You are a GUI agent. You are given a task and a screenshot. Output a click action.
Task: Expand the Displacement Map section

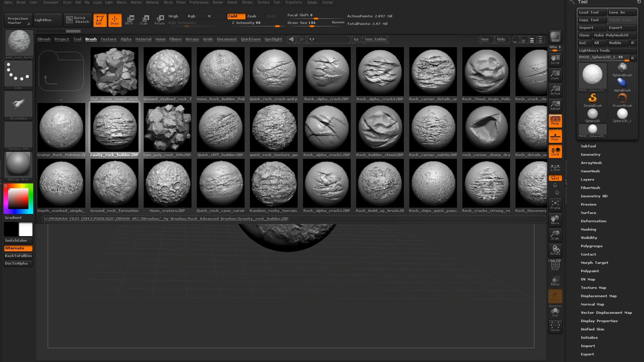598,296
